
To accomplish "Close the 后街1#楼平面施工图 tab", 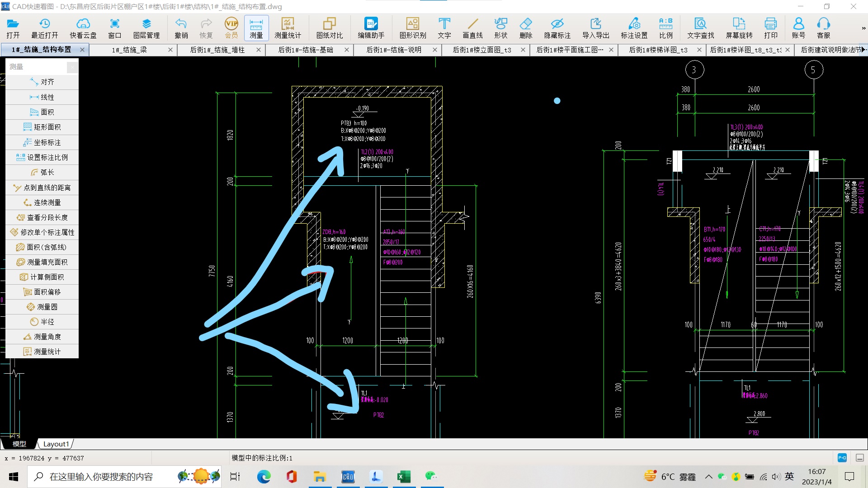I will click(611, 50).
